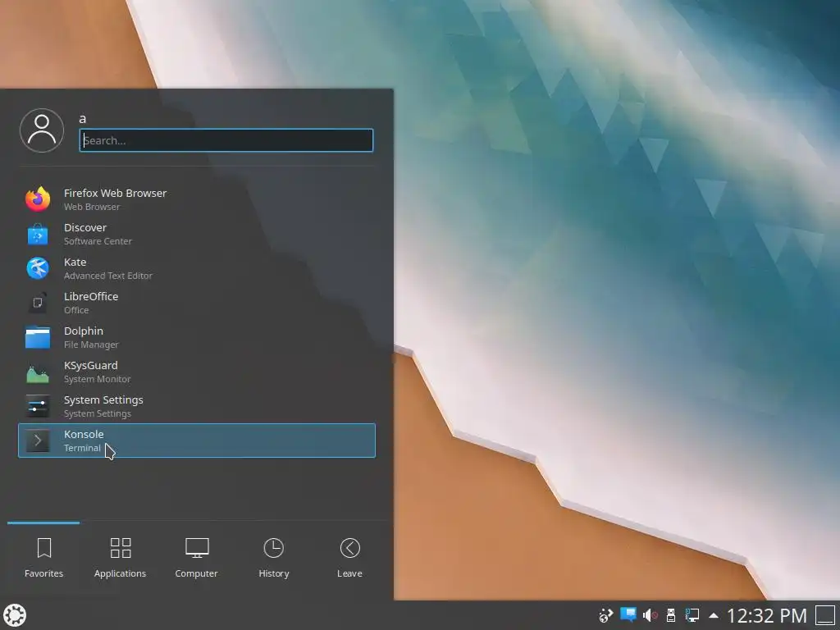
Task: Click the launcher Search field
Action: pyautogui.click(x=226, y=140)
